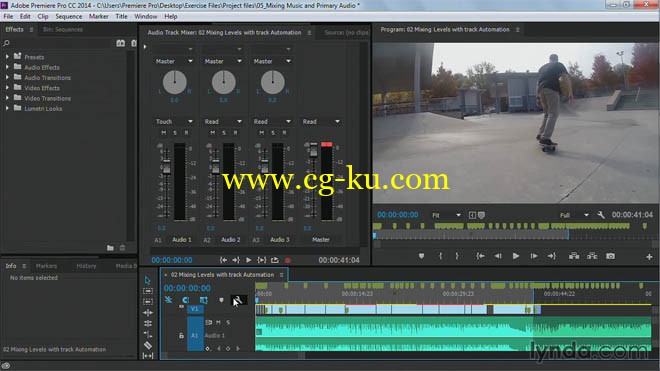Expand the Presets folder
Image resolution: width=660 pixels, height=371 pixels.
pyautogui.click(x=7, y=57)
